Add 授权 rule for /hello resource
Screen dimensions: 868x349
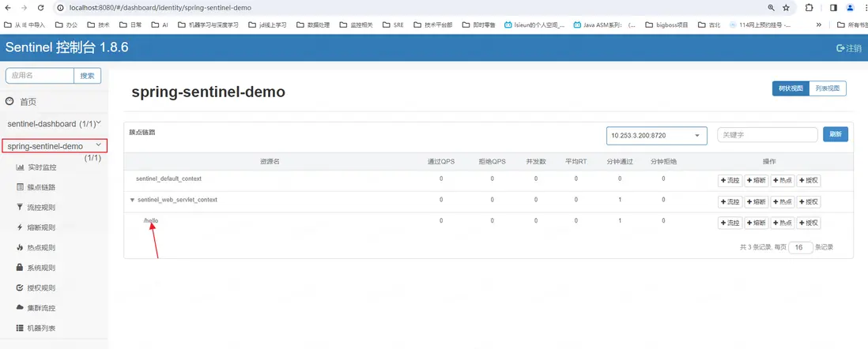(809, 223)
